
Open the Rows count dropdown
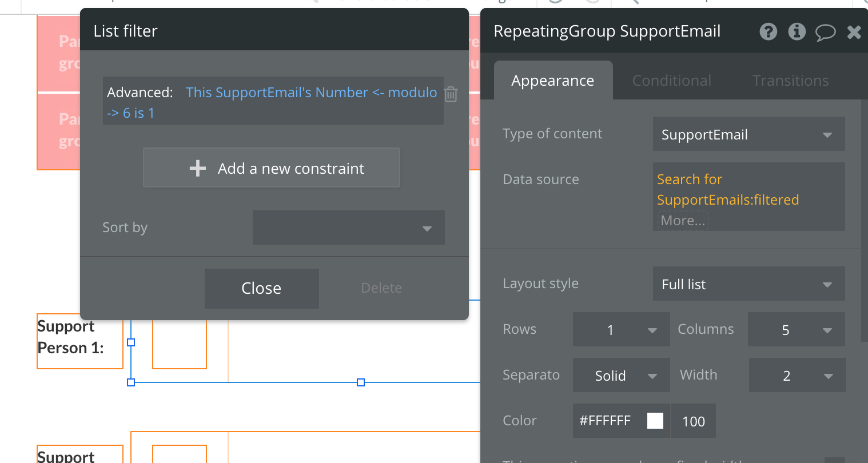(621, 330)
